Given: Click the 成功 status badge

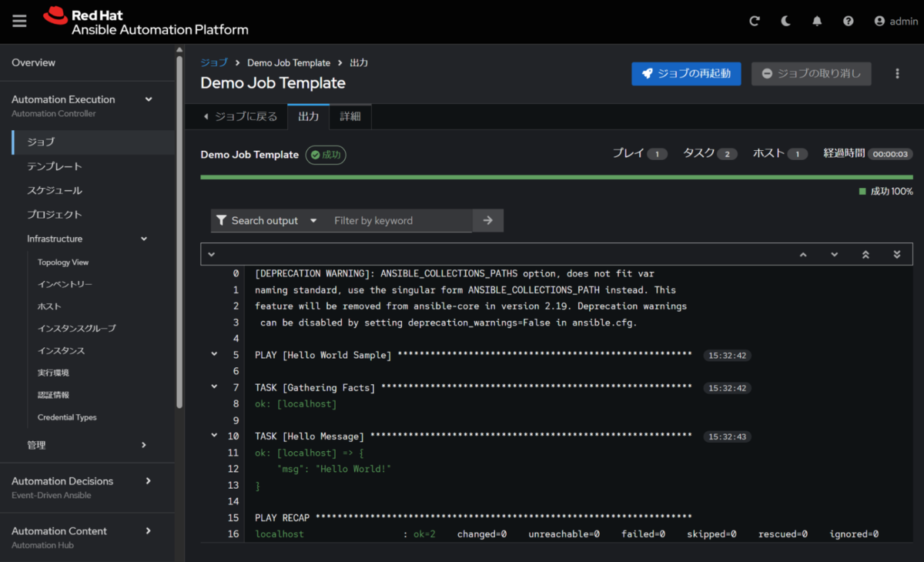Looking at the screenshot, I should (x=326, y=155).
